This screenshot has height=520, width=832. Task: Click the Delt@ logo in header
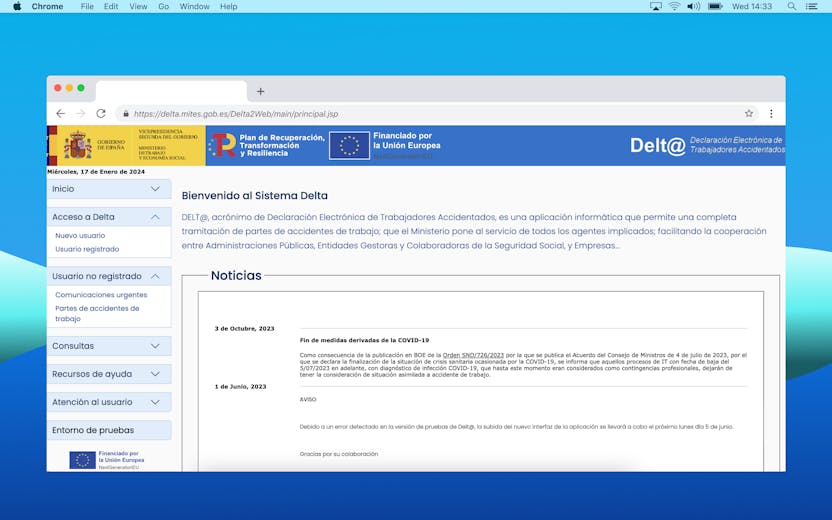(x=657, y=145)
